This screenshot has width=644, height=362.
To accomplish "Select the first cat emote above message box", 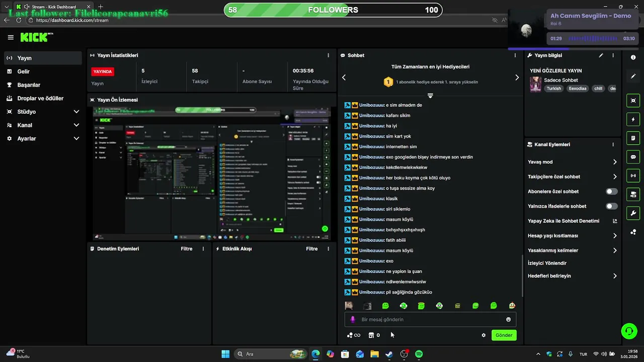I will [x=349, y=306].
